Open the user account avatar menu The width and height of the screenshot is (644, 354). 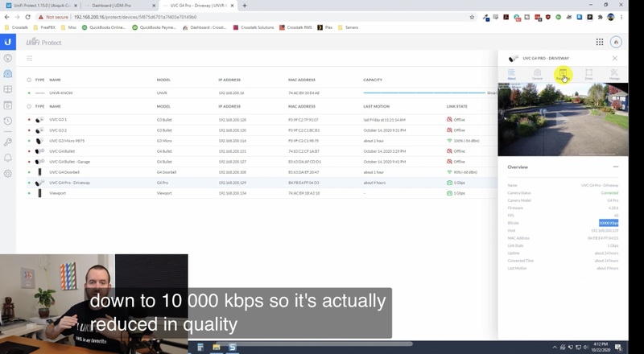pos(616,42)
